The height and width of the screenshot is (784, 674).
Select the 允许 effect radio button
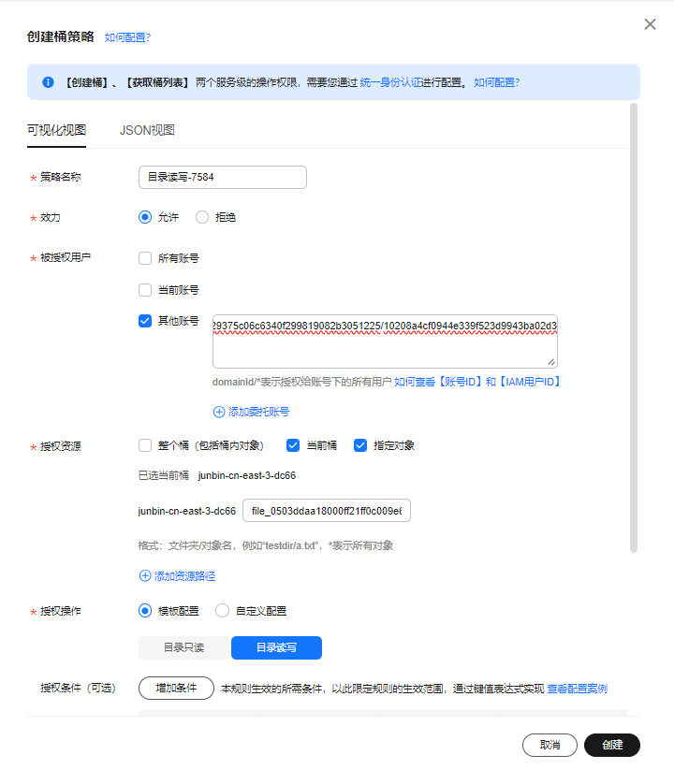coord(145,217)
